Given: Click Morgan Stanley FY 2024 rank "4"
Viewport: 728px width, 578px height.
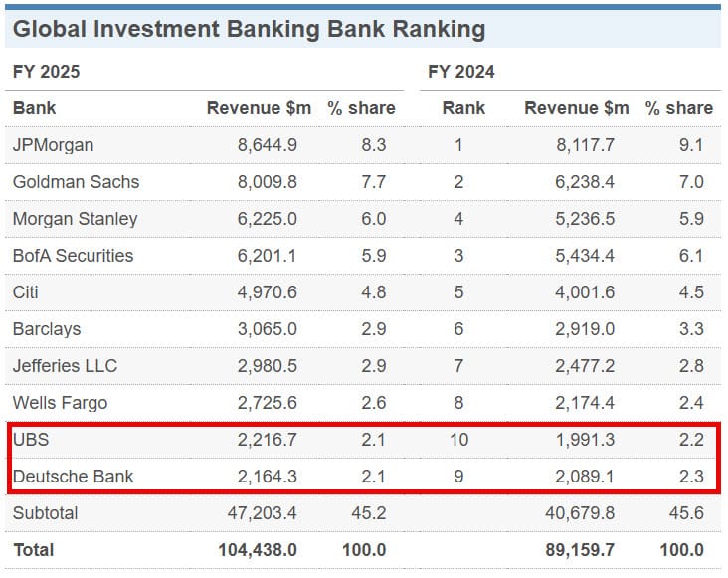Looking at the screenshot, I should tap(458, 219).
